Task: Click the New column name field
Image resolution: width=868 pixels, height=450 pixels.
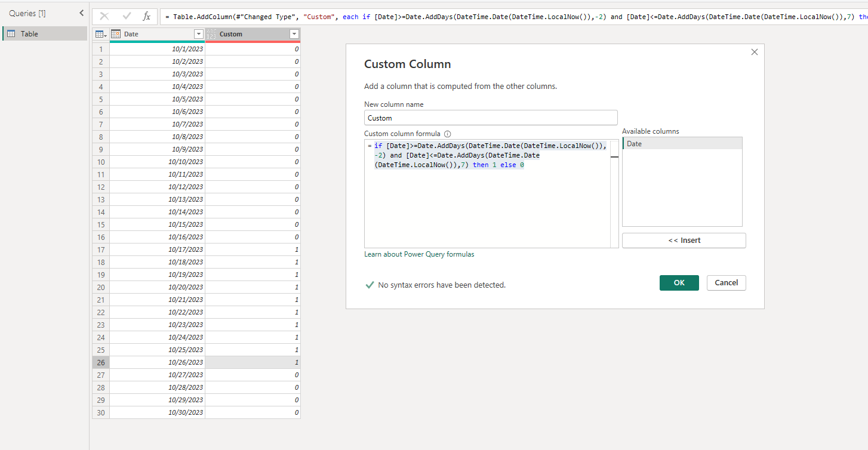Action: coord(491,118)
